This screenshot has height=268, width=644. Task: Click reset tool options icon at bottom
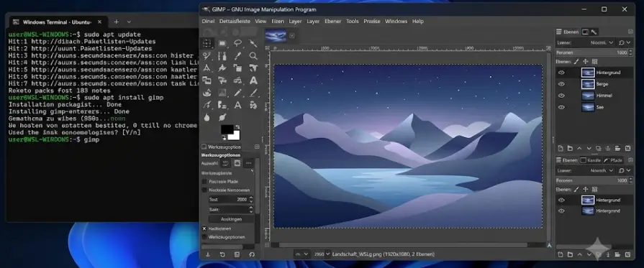[252, 254]
